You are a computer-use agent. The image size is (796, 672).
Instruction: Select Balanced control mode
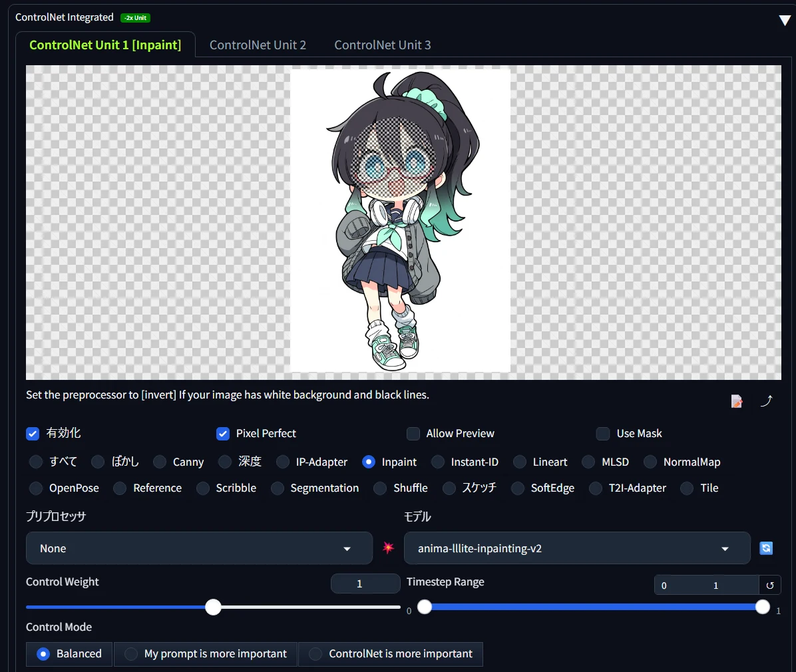pos(69,654)
